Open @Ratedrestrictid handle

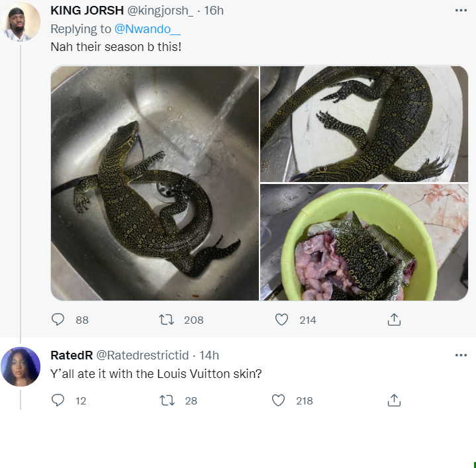(142, 355)
